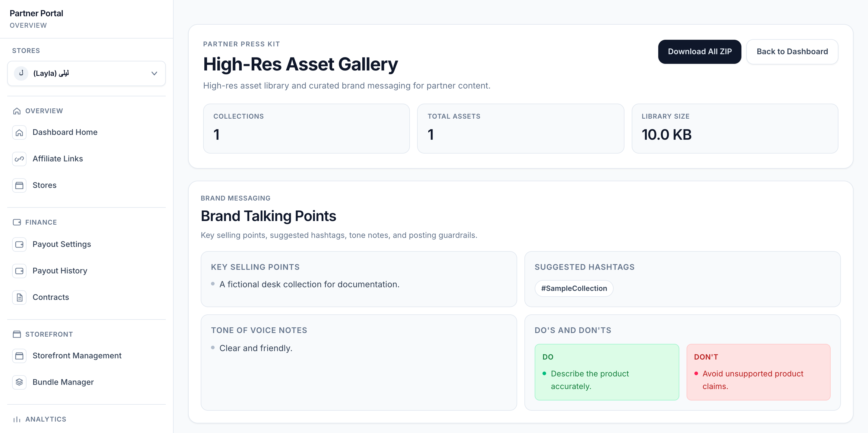The width and height of the screenshot is (868, 433).
Task: Click the Total Assets stat card
Action: (520, 129)
